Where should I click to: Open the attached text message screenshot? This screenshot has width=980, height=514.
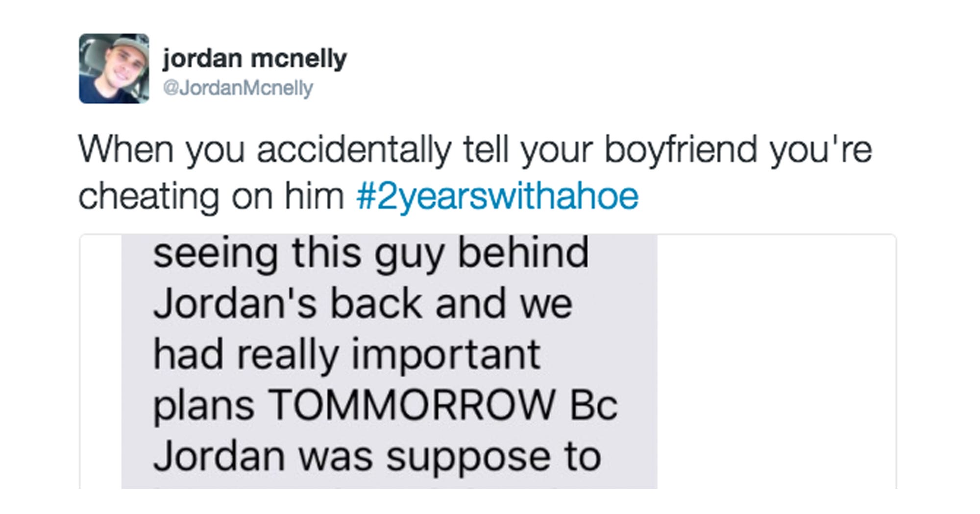[x=488, y=361]
